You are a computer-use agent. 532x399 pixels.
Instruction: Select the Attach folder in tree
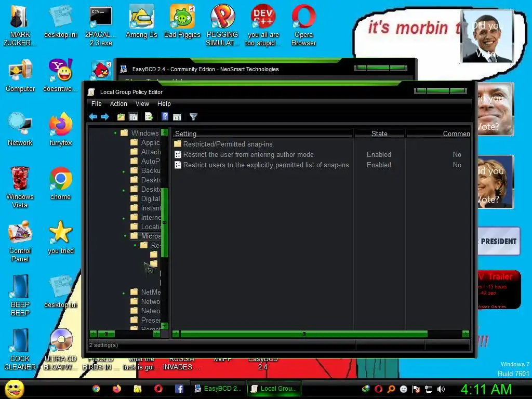145,152
